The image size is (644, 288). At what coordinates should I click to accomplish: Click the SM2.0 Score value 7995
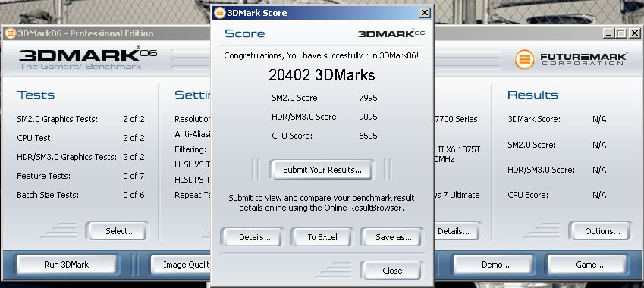(x=368, y=98)
